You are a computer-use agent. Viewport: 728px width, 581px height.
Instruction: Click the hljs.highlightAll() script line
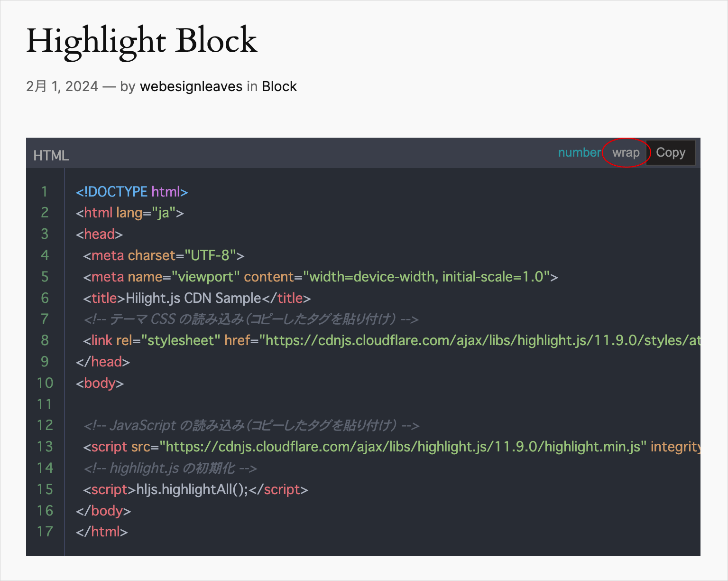195,489
